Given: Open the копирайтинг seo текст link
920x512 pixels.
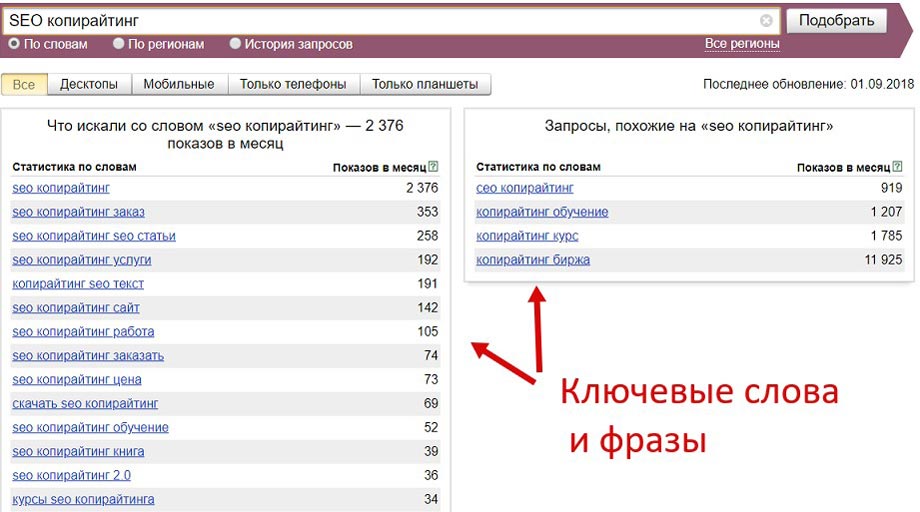Looking at the screenshot, I should pos(78,284).
